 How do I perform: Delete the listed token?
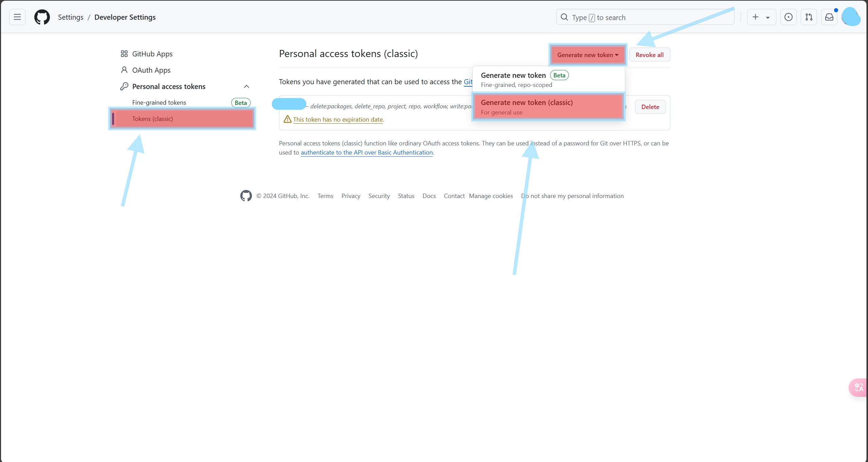click(650, 107)
